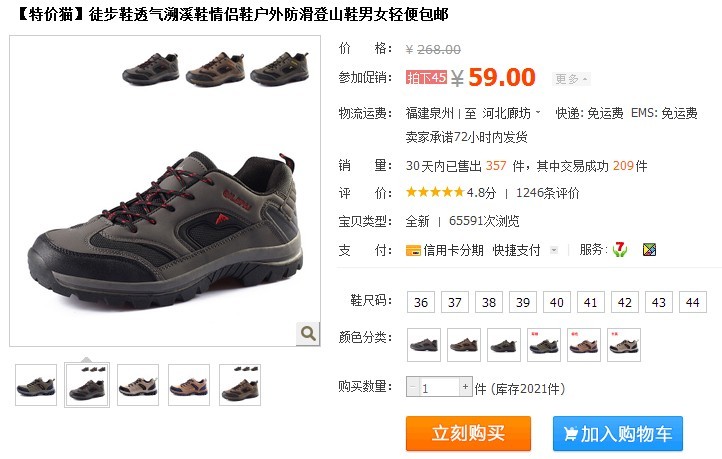Image resolution: width=722 pixels, height=459 pixels.
Task: Click the 立刻购买 buy now button
Action: point(468,434)
